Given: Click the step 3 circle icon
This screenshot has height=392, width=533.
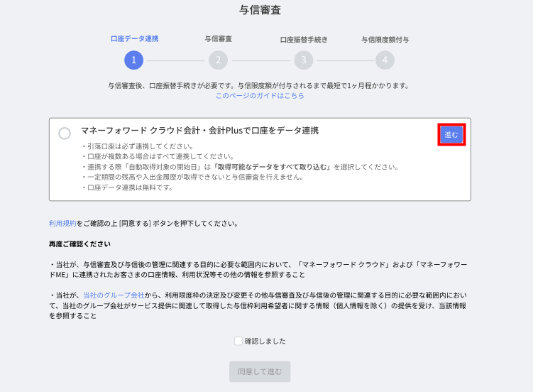Looking at the screenshot, I should pos(304,60).
